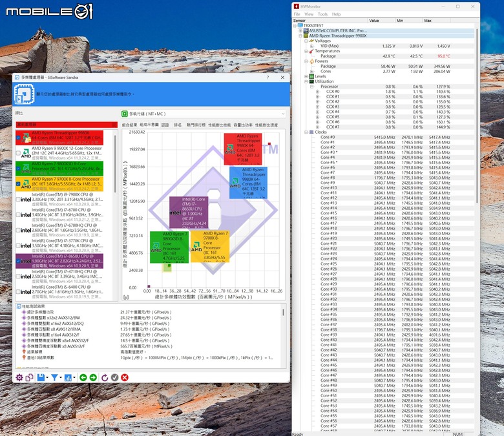Switch to the 組合結果 tab
The width and height of the screenshot is (504, 436).
[x=129, y=125]
